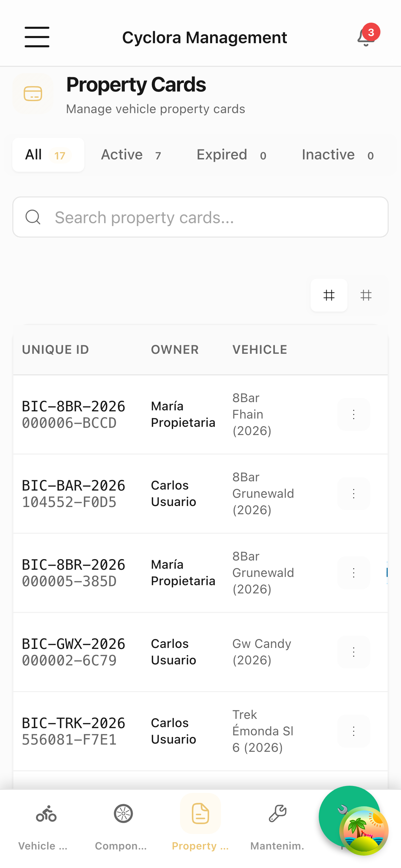The height and width of the screenshot is (868, 401).
Task: Open the hamburger navigation menu
Action: pos(37,37)
